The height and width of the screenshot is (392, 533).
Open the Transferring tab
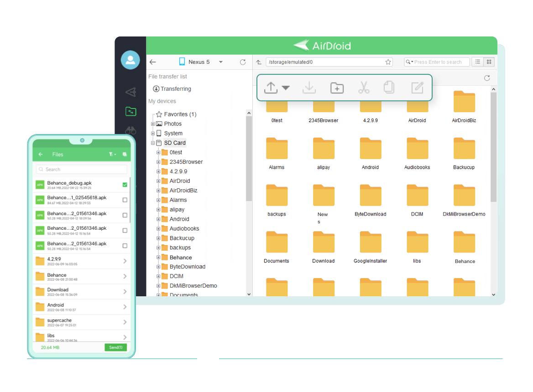pos(172,89)
